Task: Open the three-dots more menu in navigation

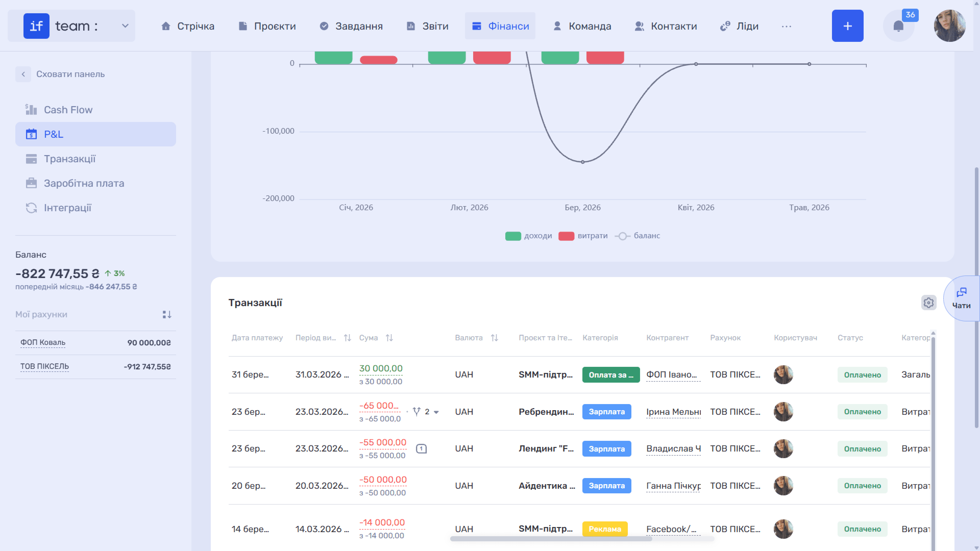Action: 786,26
